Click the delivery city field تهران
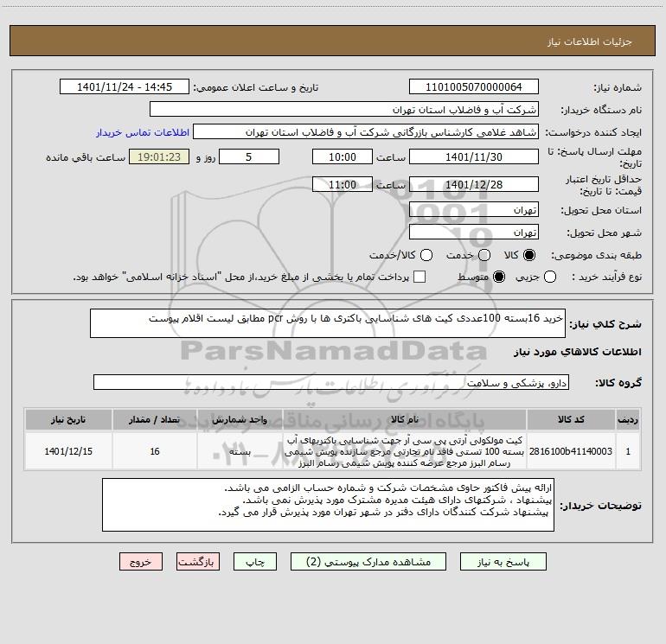 [x=474, y=233]
